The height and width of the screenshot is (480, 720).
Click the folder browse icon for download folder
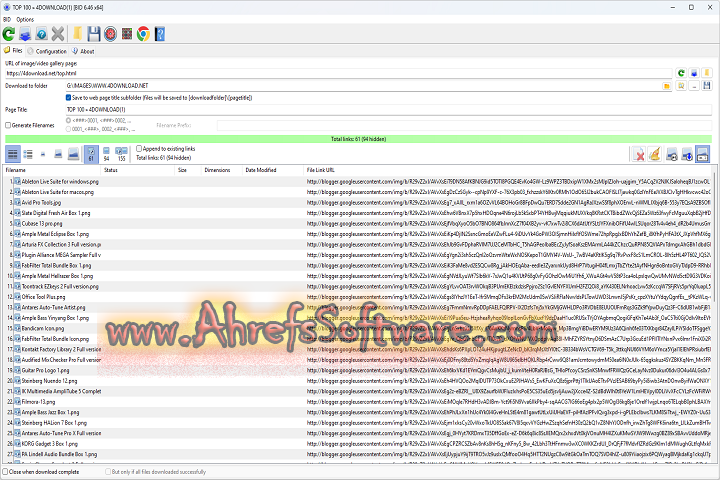tap(668, 87)
